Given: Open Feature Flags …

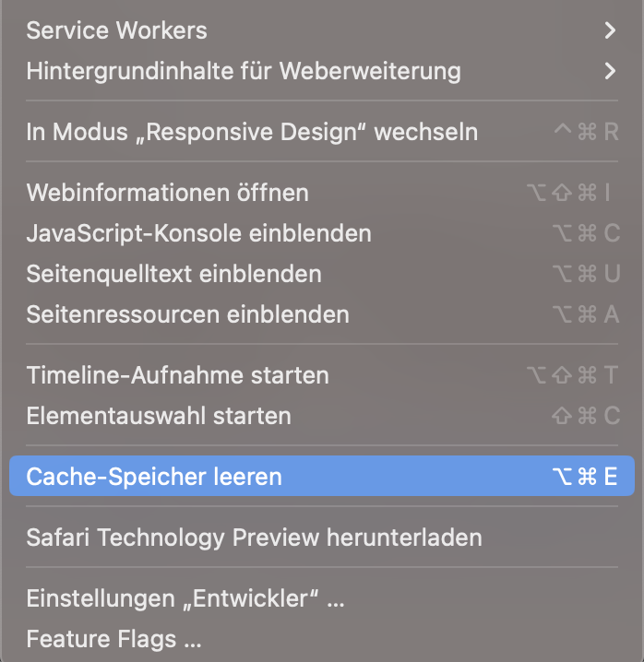Looking at the screenshot, I should click(113, 638).
